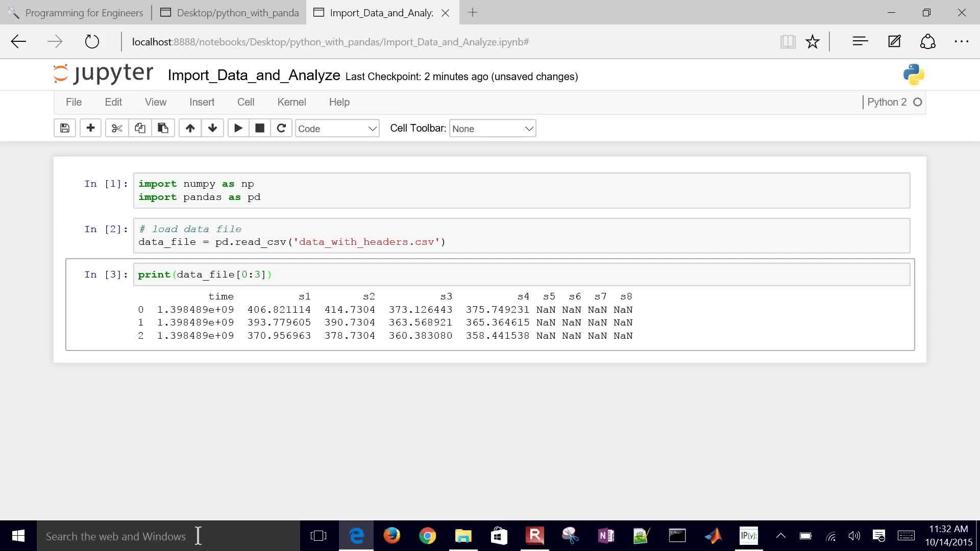This screenshot has height=551, width=980.
Task: Open the volume control in the tray
Action: pyautogui.click(x=854, y=536)
